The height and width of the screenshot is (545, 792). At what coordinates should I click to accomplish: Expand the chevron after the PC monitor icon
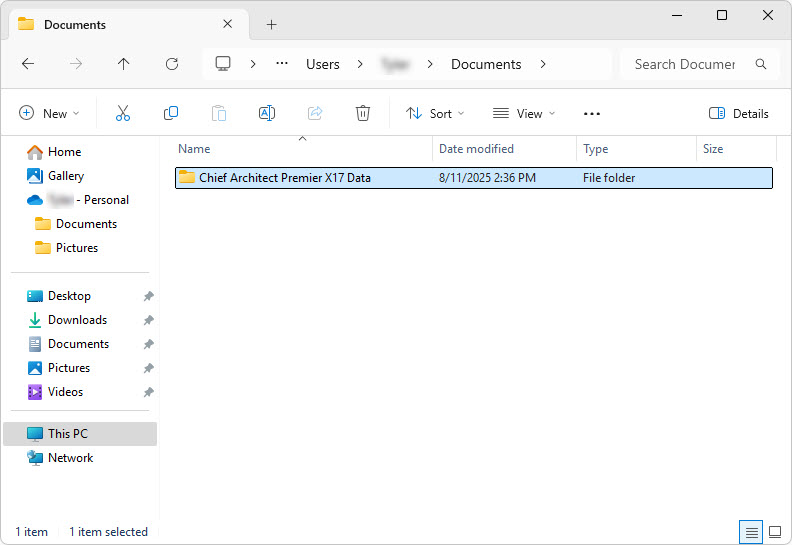253,64
